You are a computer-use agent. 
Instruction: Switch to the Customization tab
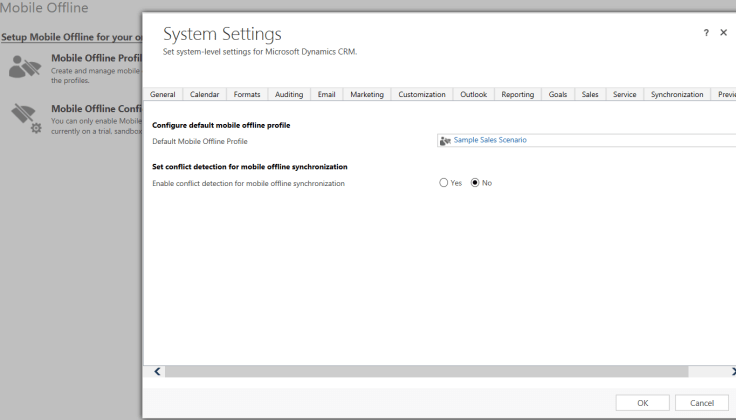pos(421,94)
